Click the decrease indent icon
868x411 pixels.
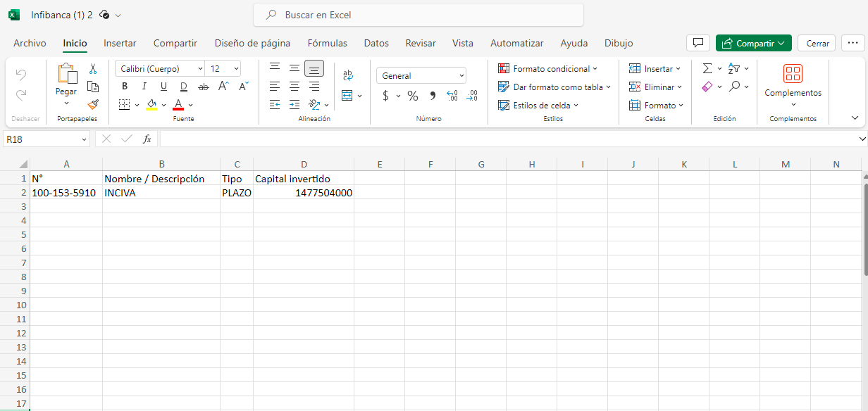tap(275, 105)
